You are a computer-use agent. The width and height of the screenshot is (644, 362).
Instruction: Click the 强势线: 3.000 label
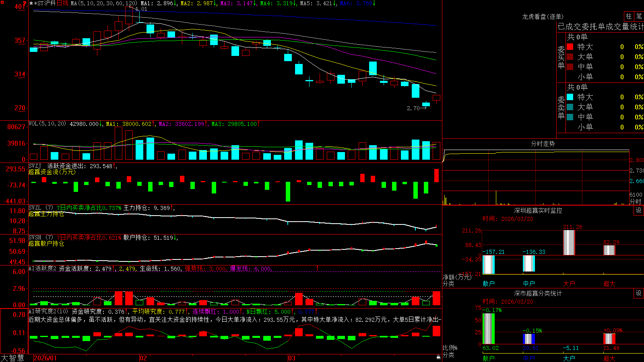point(205,268)
